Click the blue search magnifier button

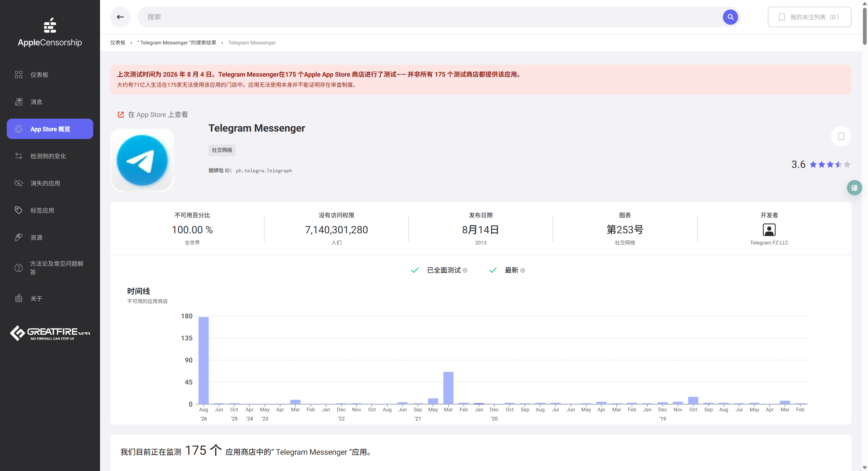(x=731, y=17)
